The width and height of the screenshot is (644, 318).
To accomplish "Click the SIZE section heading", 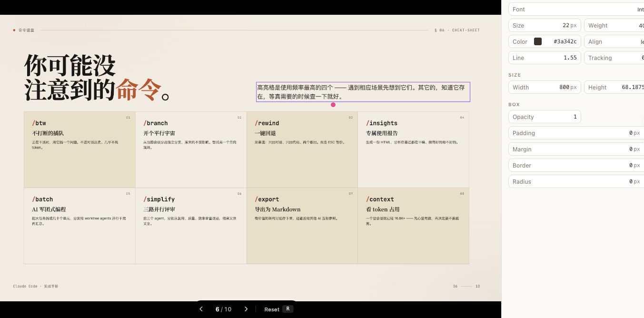I will (515, 75).
